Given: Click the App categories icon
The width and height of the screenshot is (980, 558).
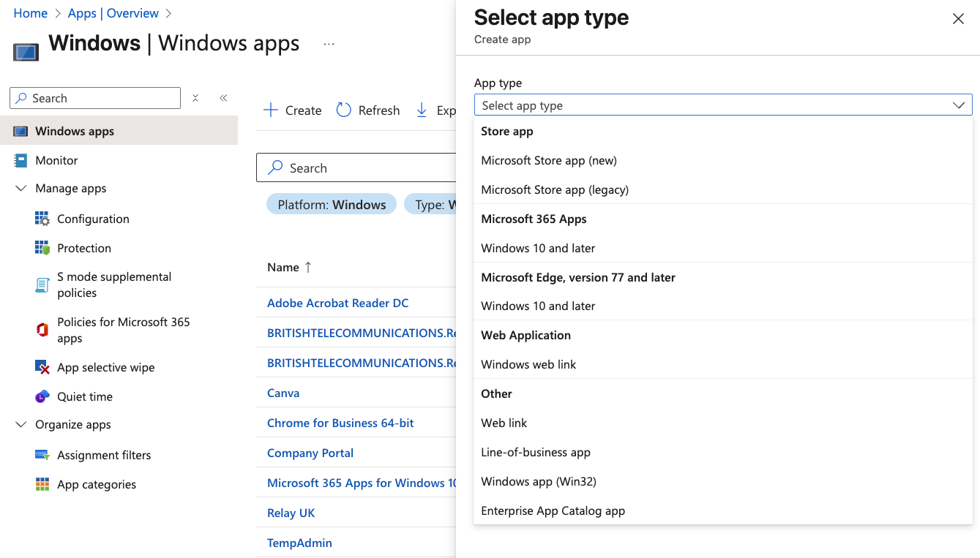Looking at the screenshot, I should tap(42, 484).
